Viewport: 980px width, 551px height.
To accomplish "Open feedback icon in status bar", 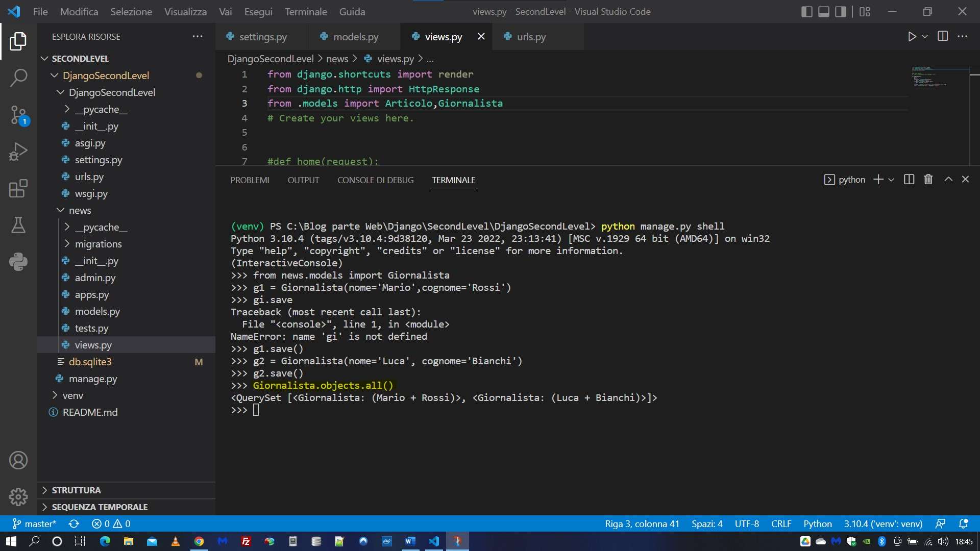I will point(940,524).
